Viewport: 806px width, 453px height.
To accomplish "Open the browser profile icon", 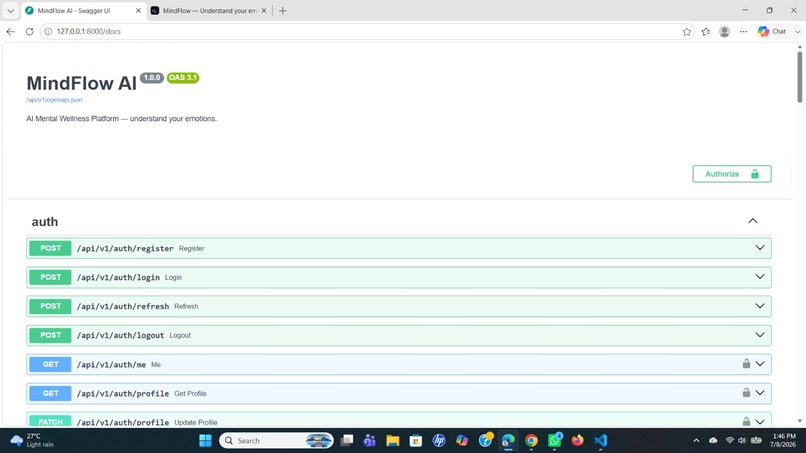I will 724,31.
